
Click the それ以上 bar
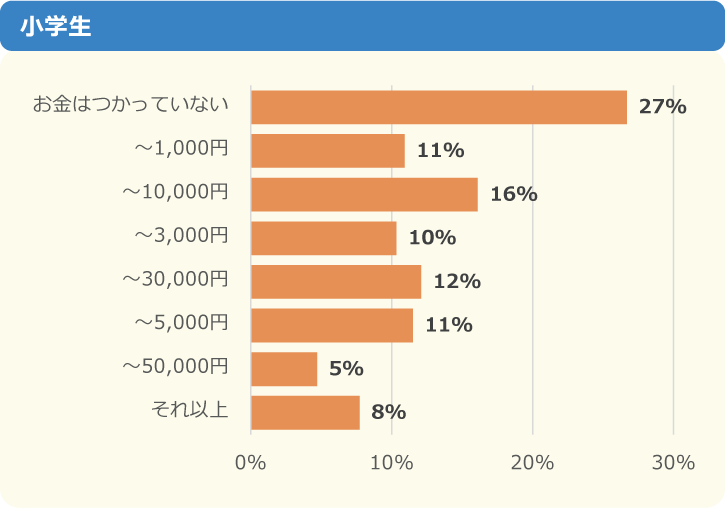[x=305, y=412]
